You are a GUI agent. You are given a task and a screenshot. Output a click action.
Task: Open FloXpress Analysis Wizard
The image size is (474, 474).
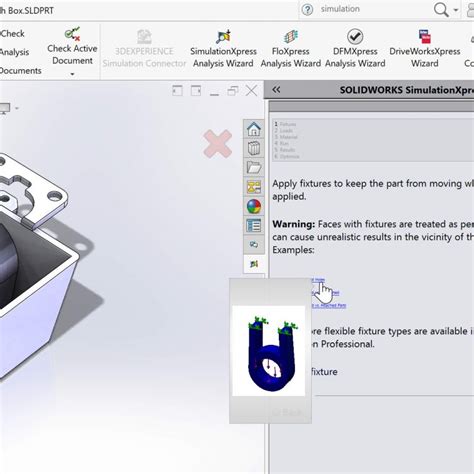point(291,49)
